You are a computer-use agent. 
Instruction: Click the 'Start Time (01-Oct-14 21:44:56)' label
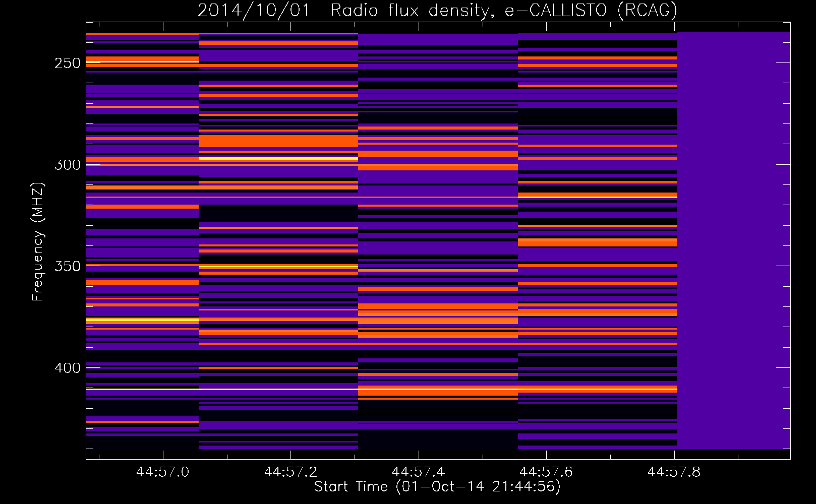[437, 487]
